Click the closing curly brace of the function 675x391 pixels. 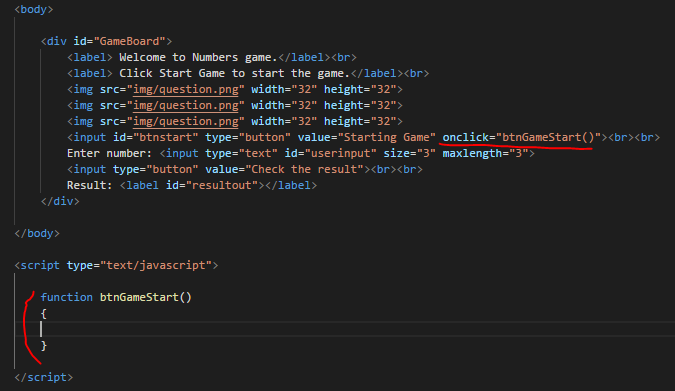coord(43,345)
